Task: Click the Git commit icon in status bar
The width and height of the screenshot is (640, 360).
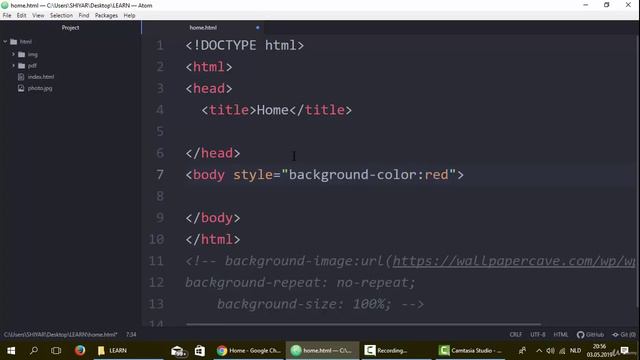Action: [615, 335]
